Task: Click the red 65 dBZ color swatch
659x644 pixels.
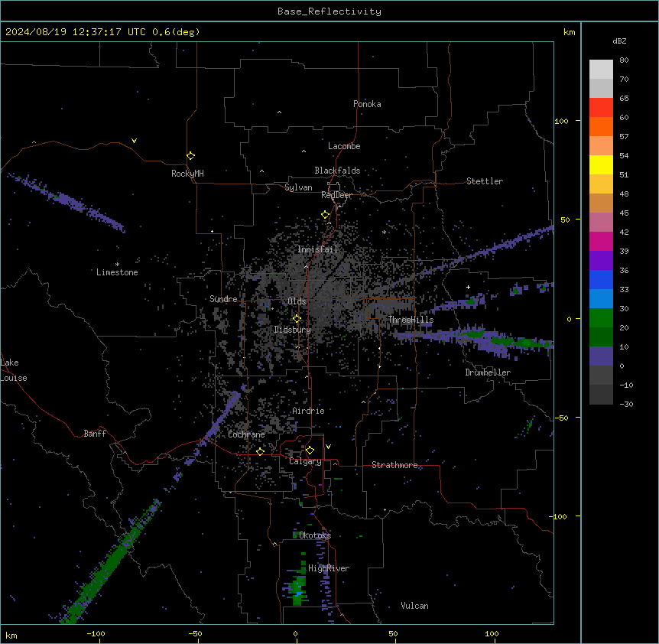Action: [601, 107]
